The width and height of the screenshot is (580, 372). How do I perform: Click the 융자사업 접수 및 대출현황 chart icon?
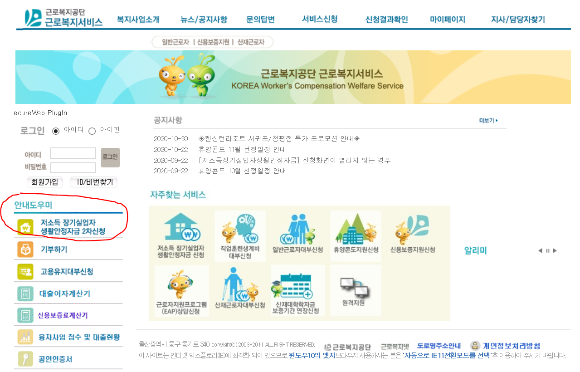(25, 337)
